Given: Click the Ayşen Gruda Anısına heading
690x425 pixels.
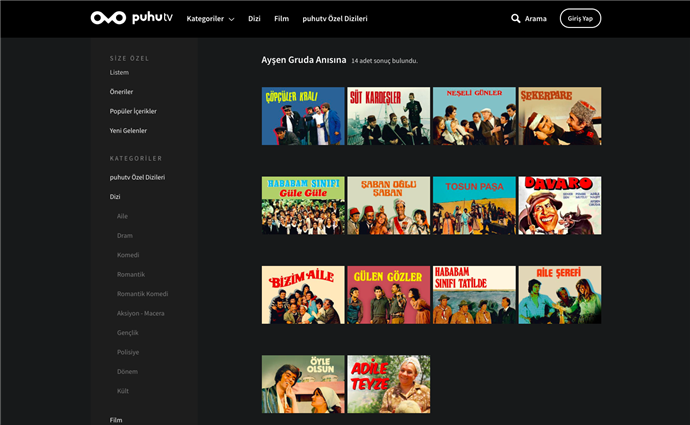Looking at the screenshot, I should point(304,60).
